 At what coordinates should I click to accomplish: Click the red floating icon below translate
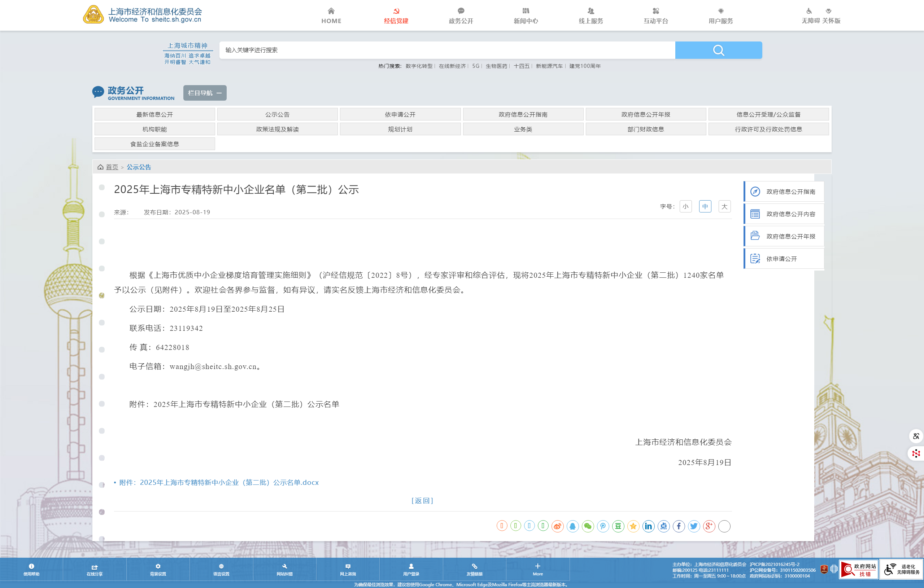916,454
